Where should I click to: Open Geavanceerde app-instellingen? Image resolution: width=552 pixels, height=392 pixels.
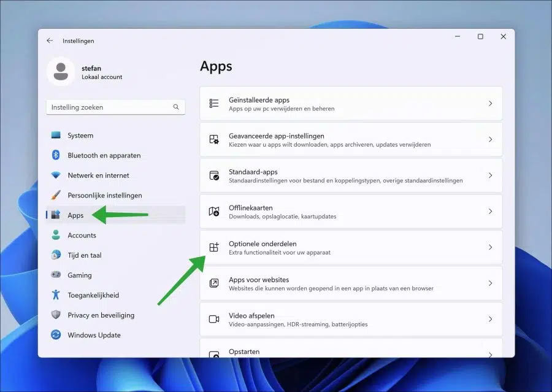point(351,139)
